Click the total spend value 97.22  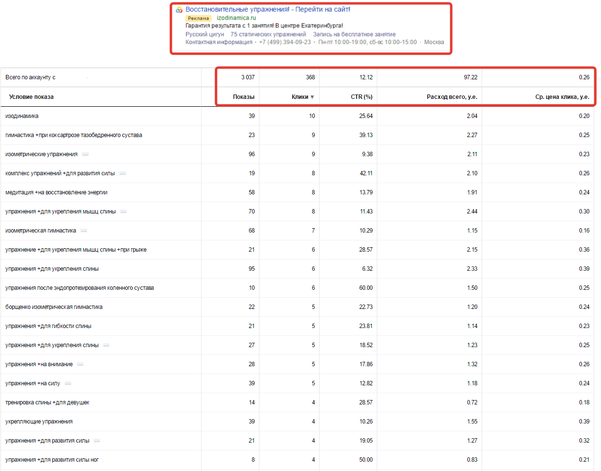tap(471, 77)
